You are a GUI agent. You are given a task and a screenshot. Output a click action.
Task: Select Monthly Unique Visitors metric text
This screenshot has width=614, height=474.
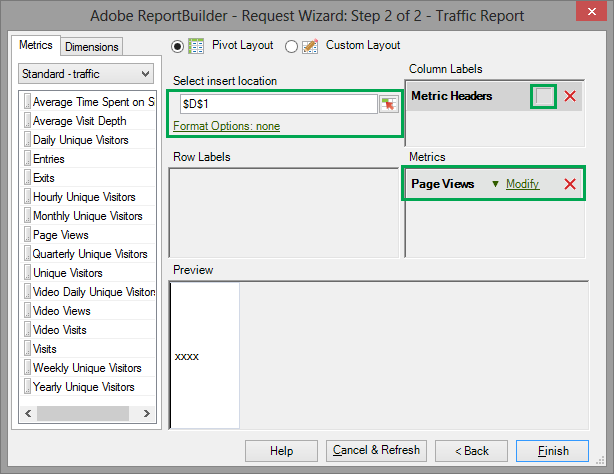coord(88,216)
